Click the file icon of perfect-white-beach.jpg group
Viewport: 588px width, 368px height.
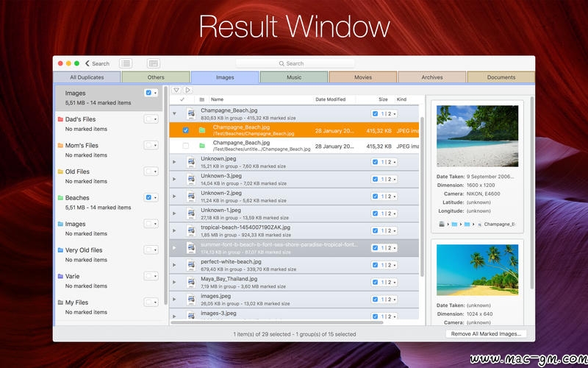(191, 265)
